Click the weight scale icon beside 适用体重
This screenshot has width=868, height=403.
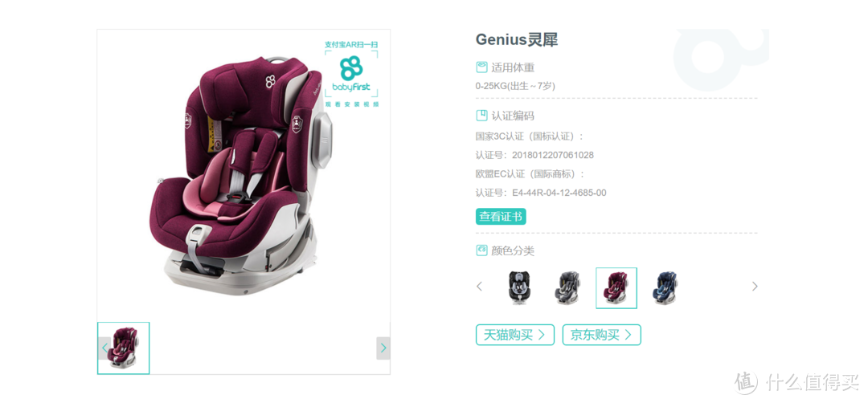coord(481,67)
